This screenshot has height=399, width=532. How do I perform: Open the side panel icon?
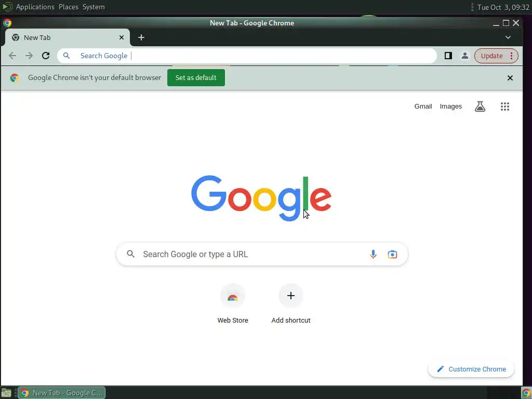448,56
